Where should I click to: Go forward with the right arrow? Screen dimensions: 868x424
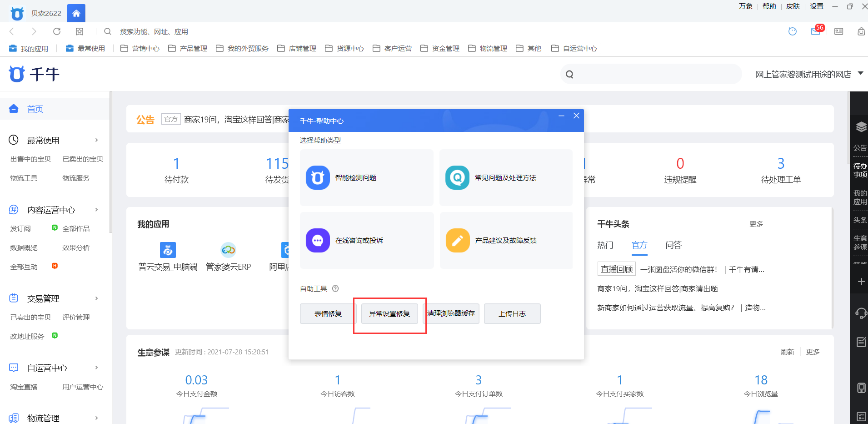tap(34, 31)
